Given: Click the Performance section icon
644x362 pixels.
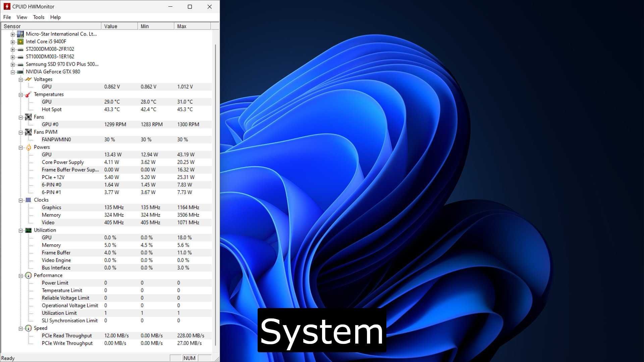Looking at the screenshot, I should click(28, 275).
